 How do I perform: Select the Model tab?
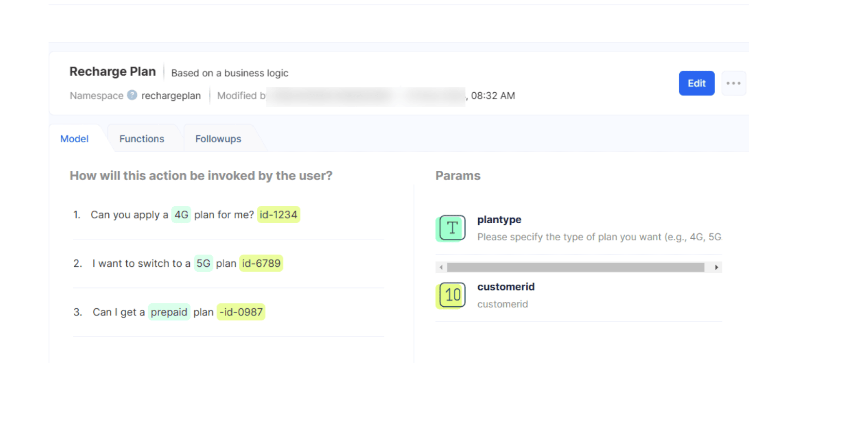[x=74, y=139]
